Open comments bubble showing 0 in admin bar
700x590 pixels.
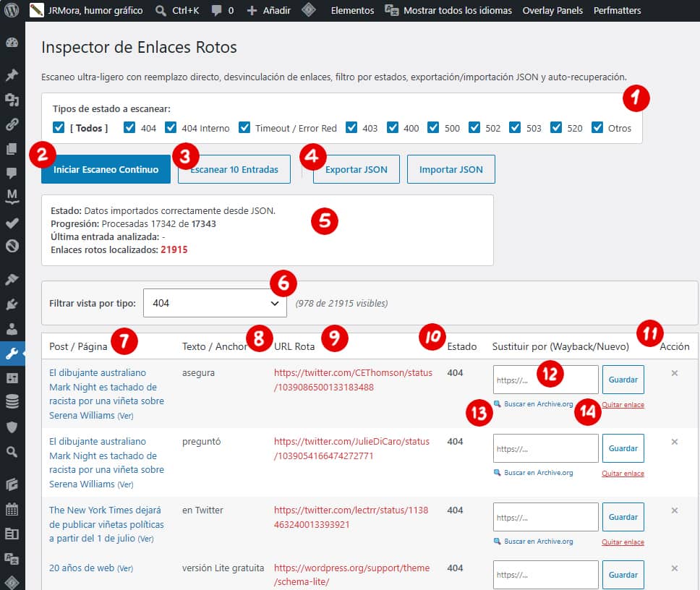click(222, 10)
